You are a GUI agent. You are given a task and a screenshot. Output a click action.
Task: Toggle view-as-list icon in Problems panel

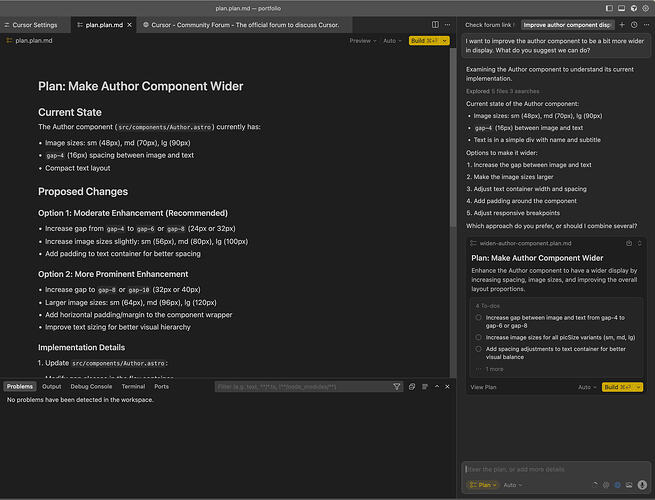pyautogui.click(x=425, y=387)
